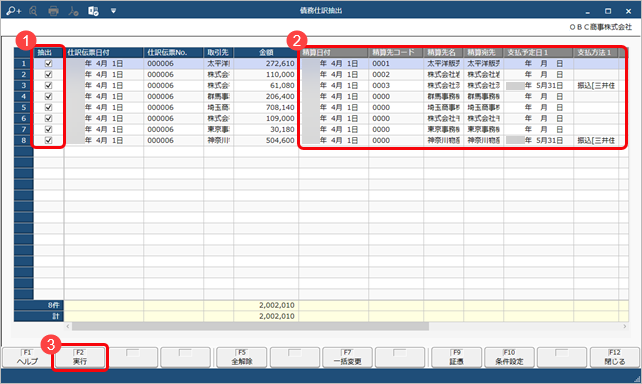Click the 太平洋 cell in 取引先 column
Image resolution: width=642 pixels, height=384 pixels.
pos(218,63)
